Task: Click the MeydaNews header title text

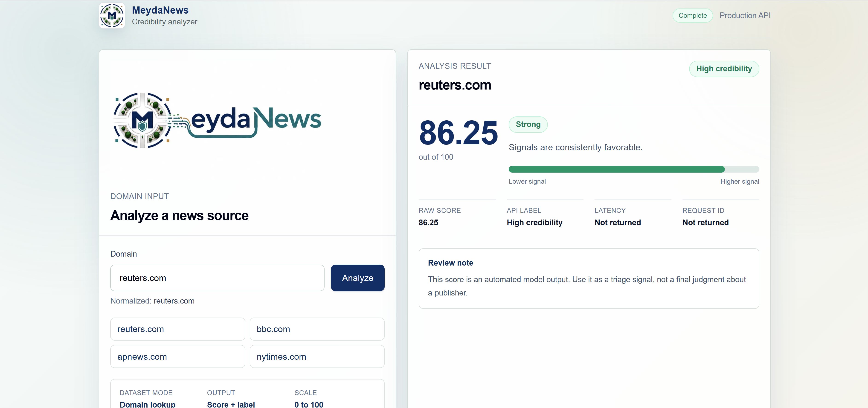Action: [x=160, y=10]
